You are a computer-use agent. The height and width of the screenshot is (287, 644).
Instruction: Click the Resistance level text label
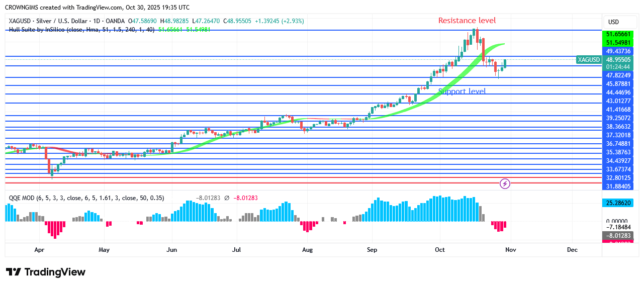pyautogui.click(x=467, y=21)
